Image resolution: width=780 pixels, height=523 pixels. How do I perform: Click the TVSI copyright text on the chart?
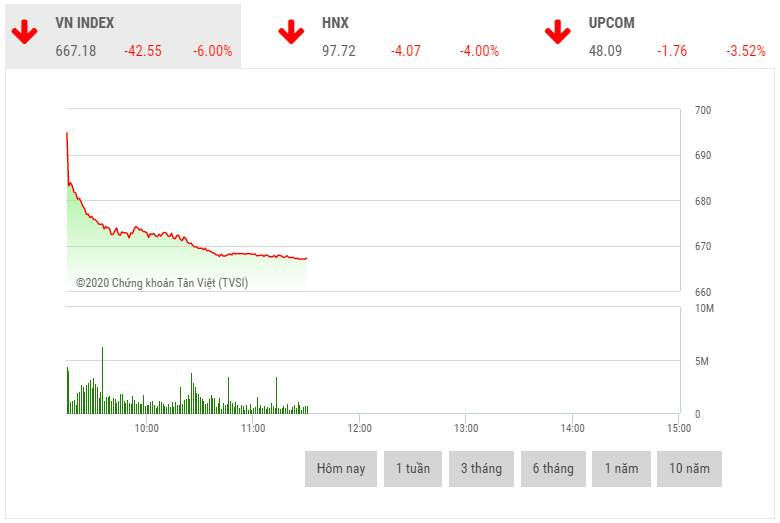click(162, 283)
